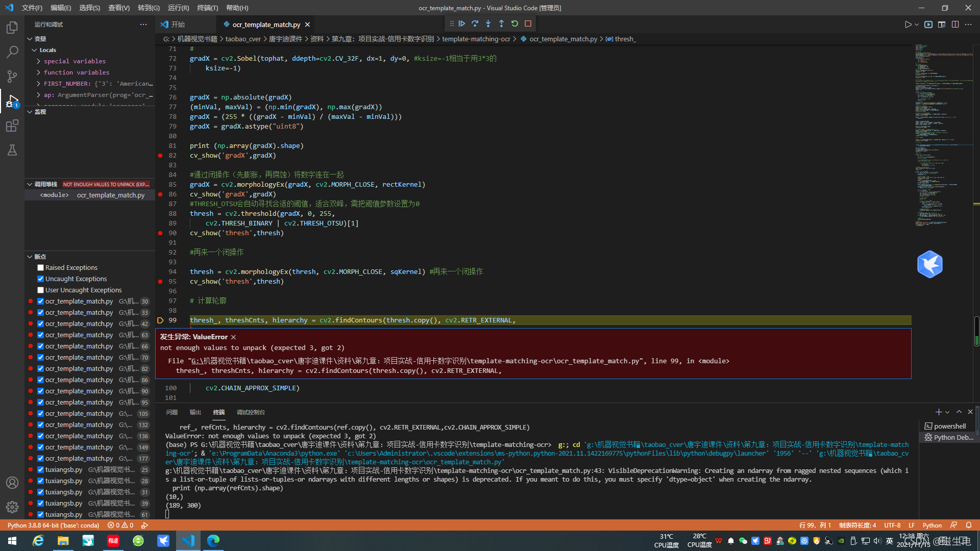Image resolution: width=980 pixels, height=551 pixels.
Task: Restart the debug session
Action: click(x=514, y=23)
